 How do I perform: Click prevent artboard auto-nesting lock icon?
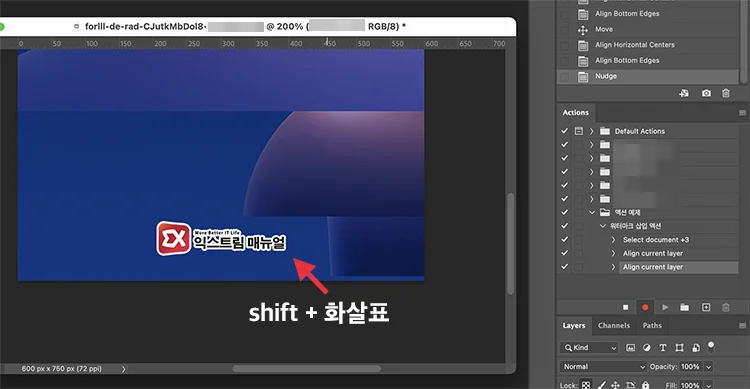click(x=630, y=385)
